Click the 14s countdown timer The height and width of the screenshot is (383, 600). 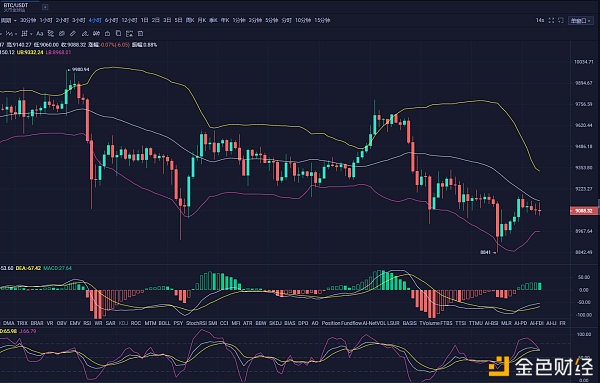tap(540, 20)
